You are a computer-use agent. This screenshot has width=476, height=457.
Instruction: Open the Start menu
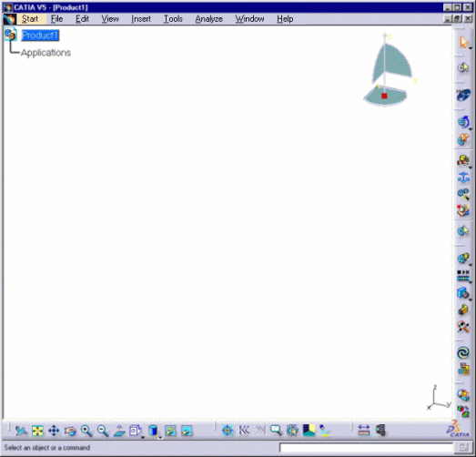pos(30,19)
